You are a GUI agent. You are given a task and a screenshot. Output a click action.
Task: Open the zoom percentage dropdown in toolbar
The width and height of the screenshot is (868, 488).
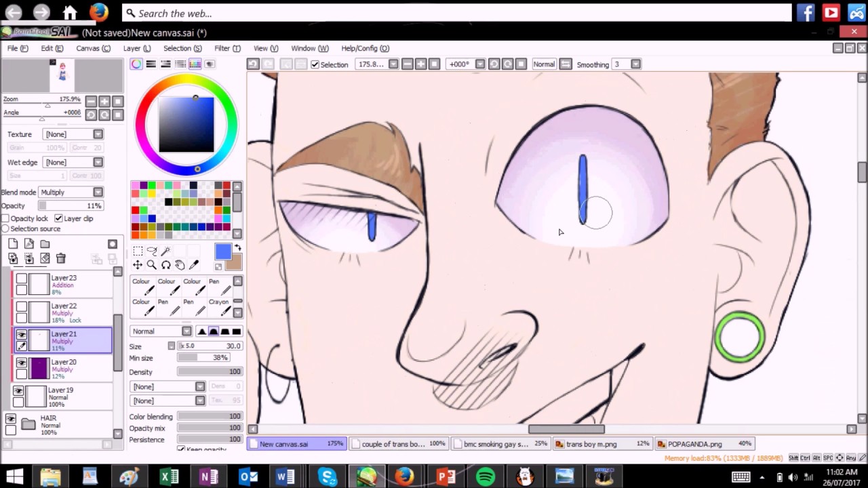pyautogui.click(x=393, y=64)
